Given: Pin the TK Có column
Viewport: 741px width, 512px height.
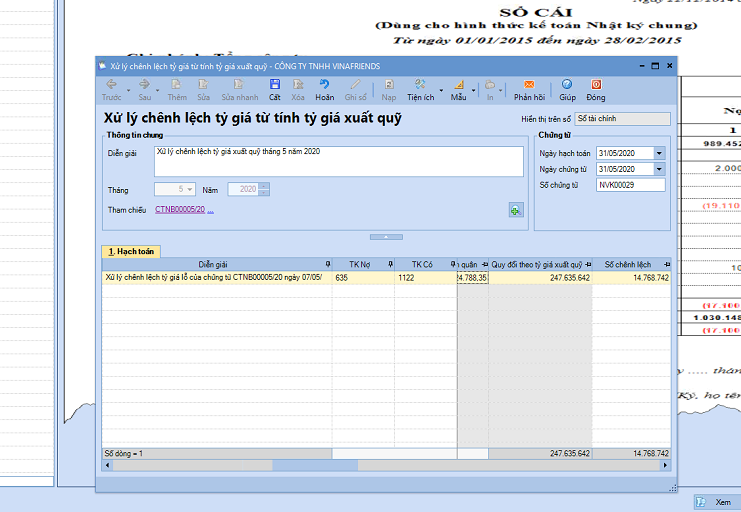Looking at the screenshot, I should point(453,264).
